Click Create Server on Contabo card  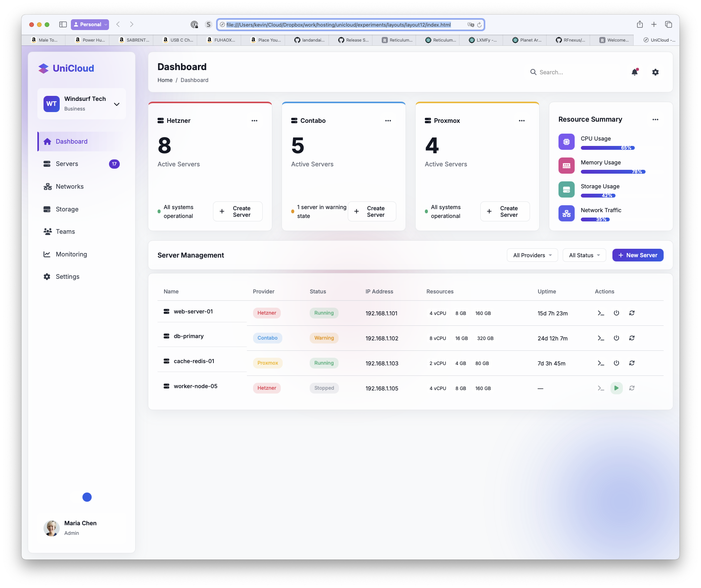coord(372,211)
